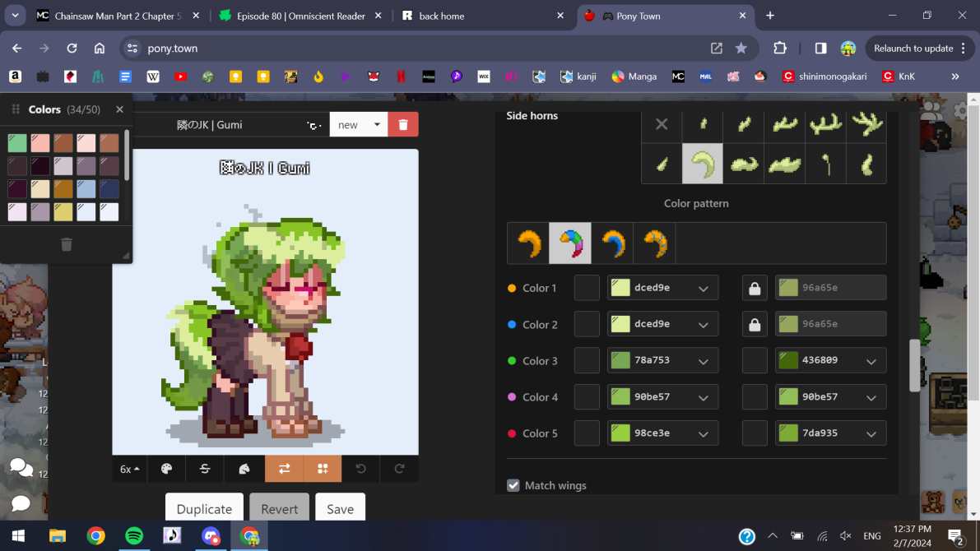
Task: Delete character with red trash button
Action: click(403, 125)
